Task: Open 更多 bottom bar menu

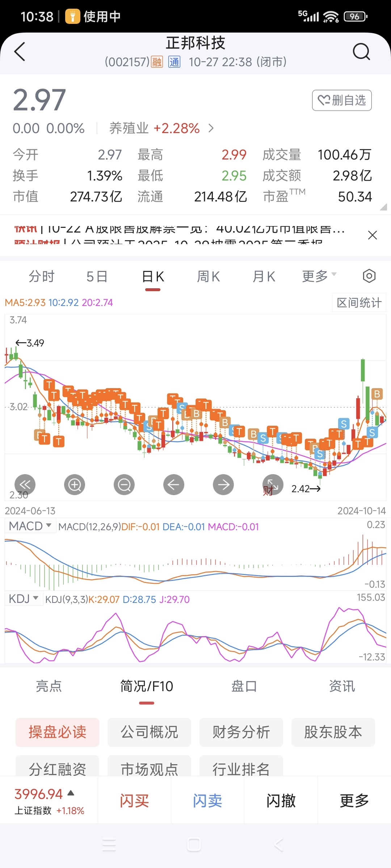Action: (354, 801)
